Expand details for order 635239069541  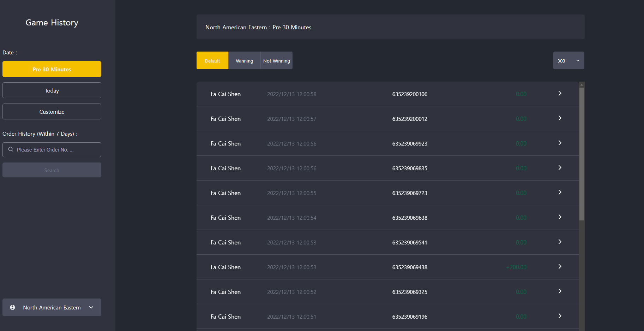click(560, 242)
